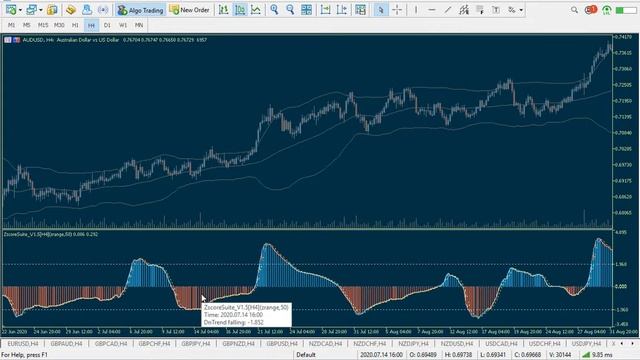The height and width of the screenshot is (360, 640).
Task: Open the NZDCAD,H4 chart tab
Action: click(x=325, y=344)
